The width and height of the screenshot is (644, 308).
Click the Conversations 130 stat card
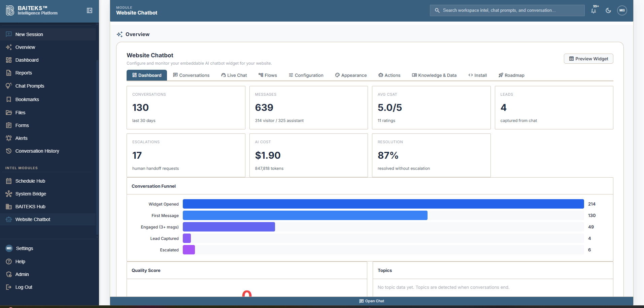186,107
